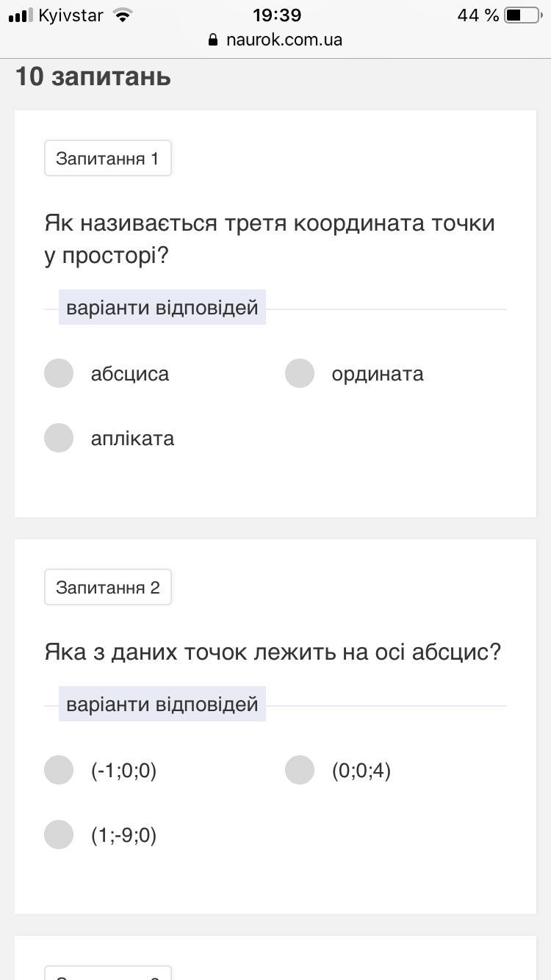Select answer (-1;0;0) radio button
This screenshot has height=980, width=551.
[59, 770]
